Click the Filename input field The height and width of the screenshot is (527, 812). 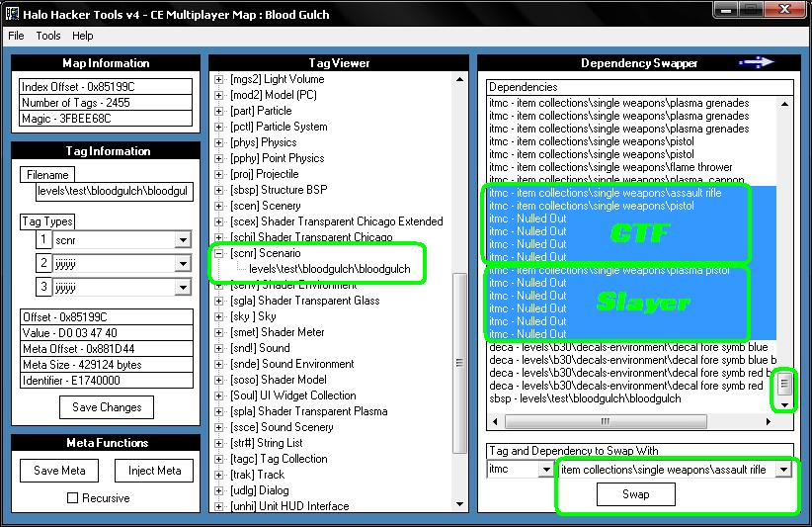coord(115,191)
